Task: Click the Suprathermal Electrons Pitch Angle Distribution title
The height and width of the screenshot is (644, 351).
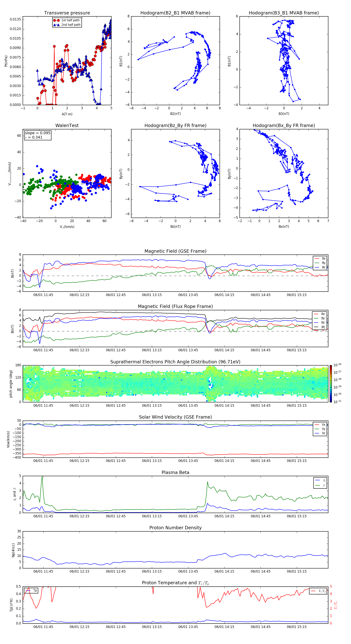Action: pos(175,362)
